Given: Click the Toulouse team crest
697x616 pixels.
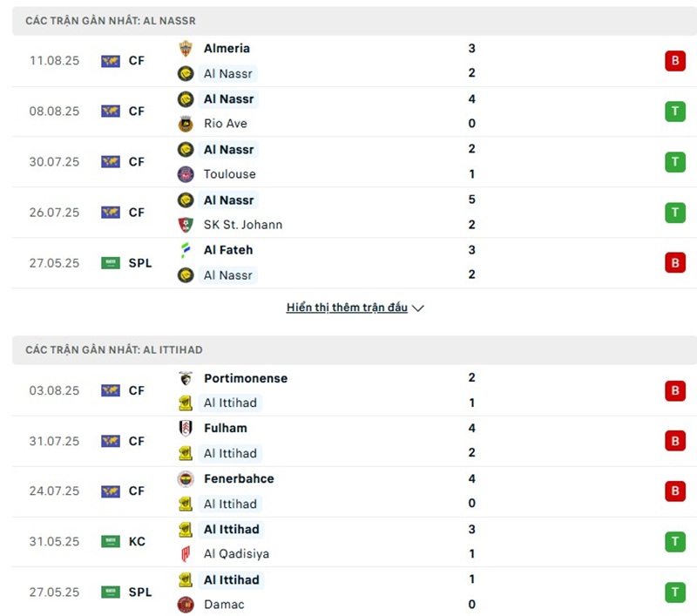Looking at the screenshot, I should click(186, 174).
